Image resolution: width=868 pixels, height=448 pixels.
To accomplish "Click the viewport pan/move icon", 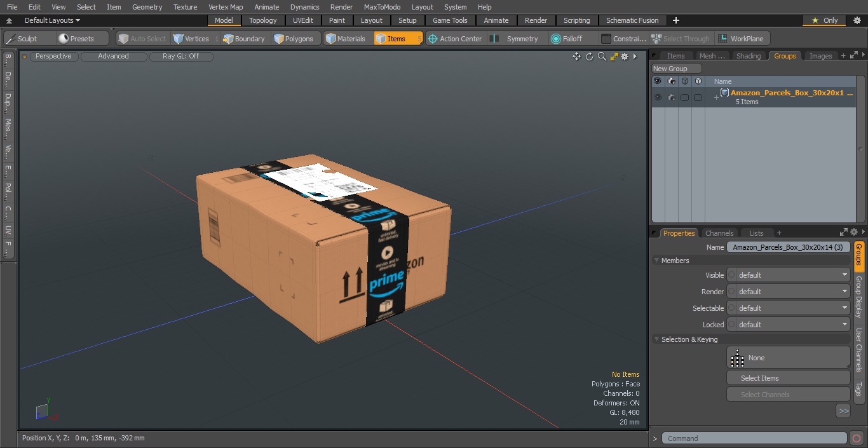I will tap(576, 57).
